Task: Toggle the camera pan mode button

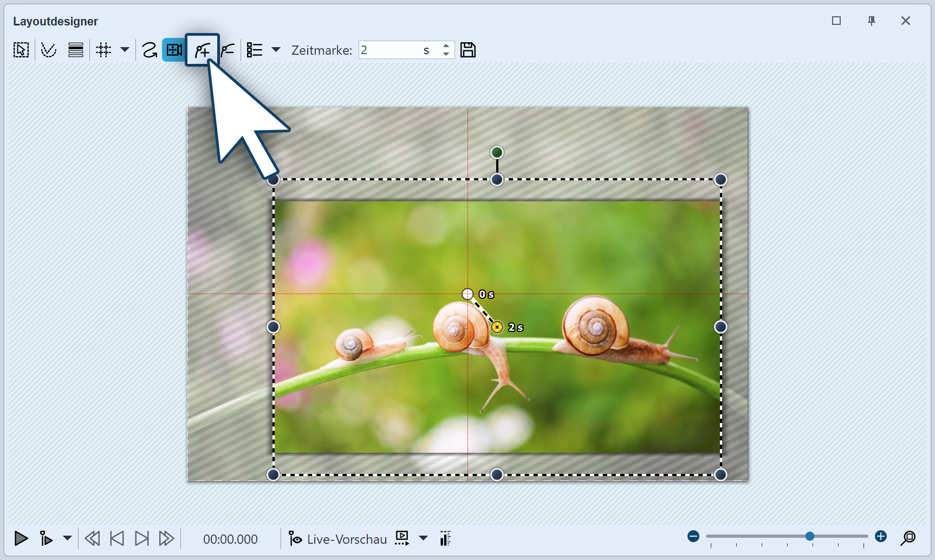Action: (x=174, y=50)
